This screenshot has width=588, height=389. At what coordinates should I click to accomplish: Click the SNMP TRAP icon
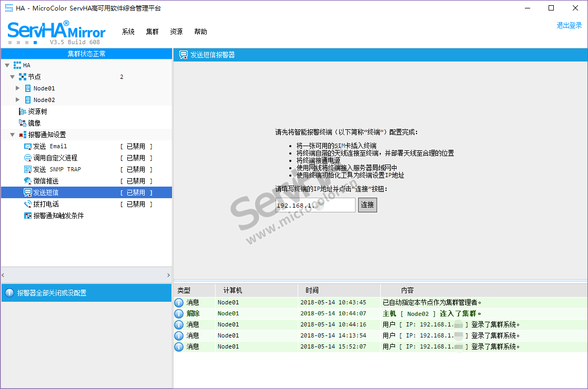[28, 169]
